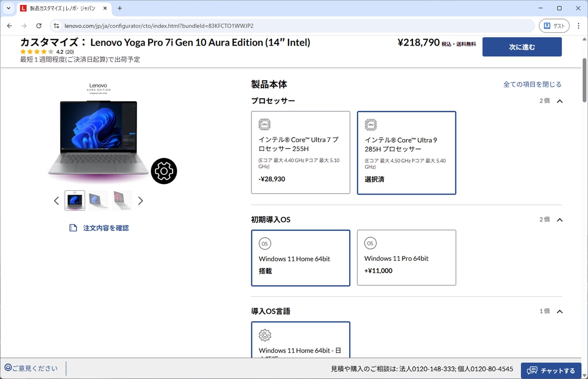Collapse the プロセッサー section with its chevron
Screen dimensions: 588x379
coord(559,101)
